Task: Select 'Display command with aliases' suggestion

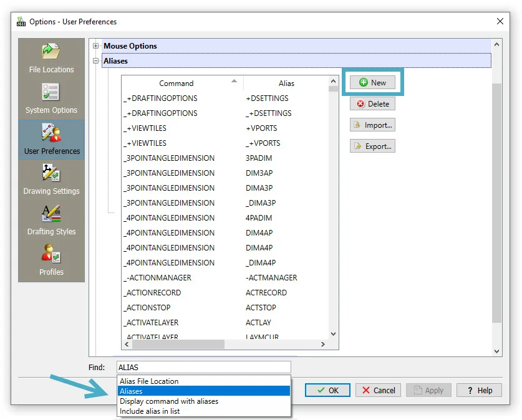Action: point(169,401)
